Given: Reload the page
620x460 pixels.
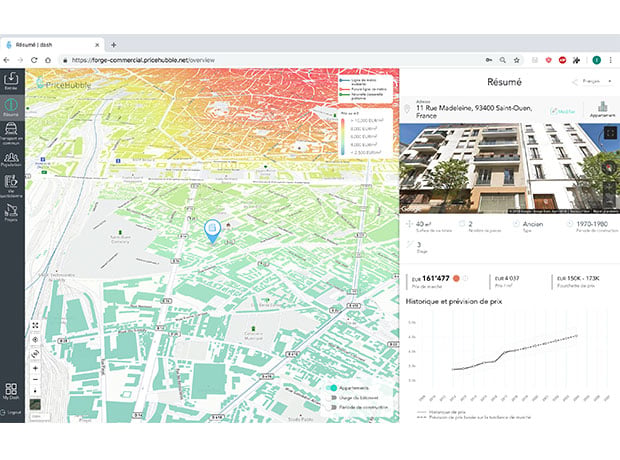Looking at the screenshot, I should (x=34, y=60).
